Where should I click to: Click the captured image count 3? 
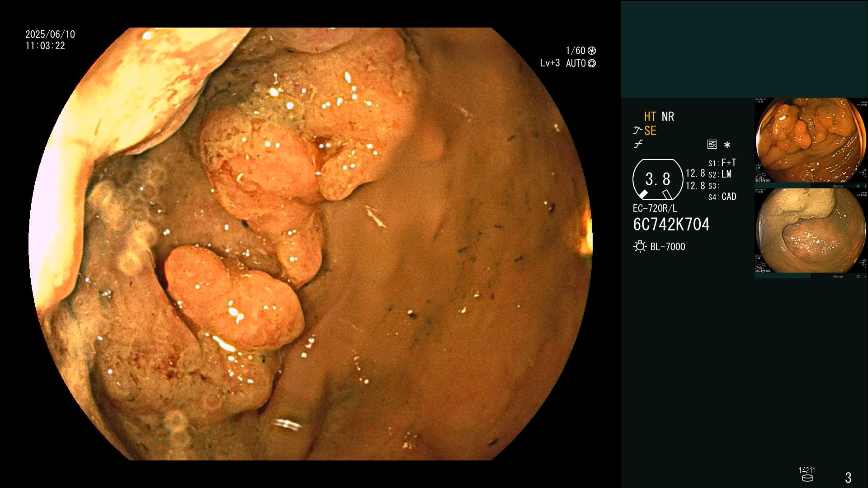pyautogui.click(x=848, y=478)
